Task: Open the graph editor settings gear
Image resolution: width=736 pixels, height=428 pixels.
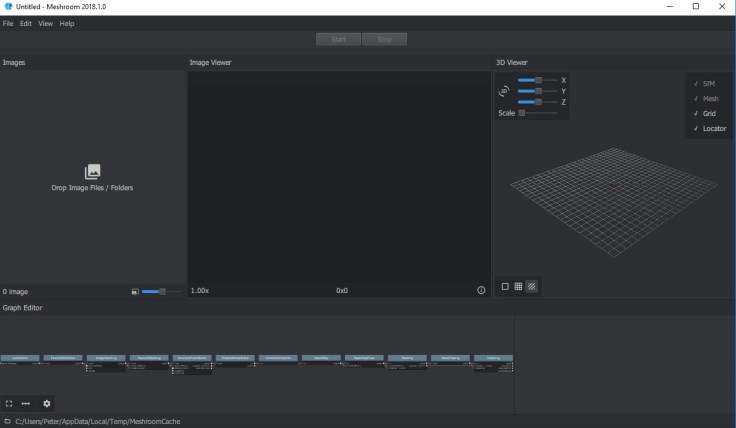Action: pos(46,403)
